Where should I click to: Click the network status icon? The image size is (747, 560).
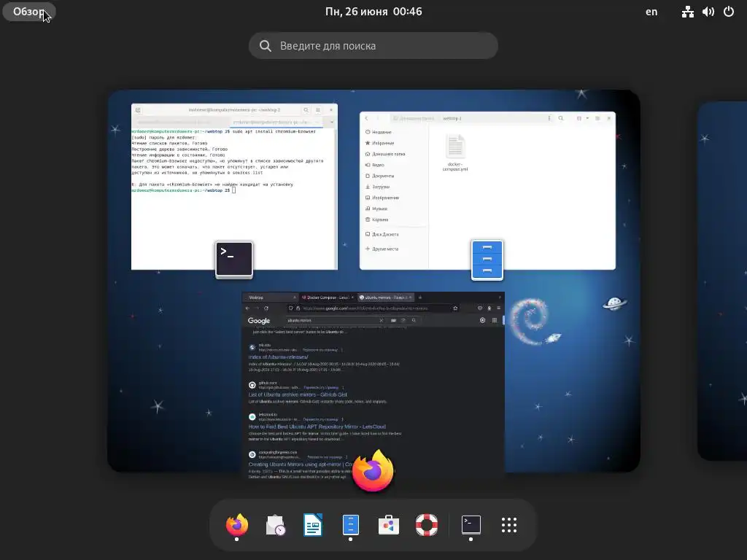pos(687,12)
